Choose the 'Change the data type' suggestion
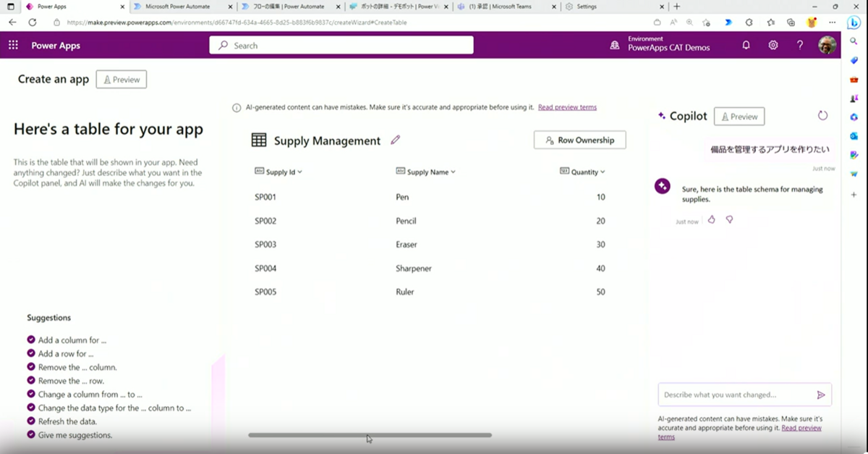 [114, 408]
